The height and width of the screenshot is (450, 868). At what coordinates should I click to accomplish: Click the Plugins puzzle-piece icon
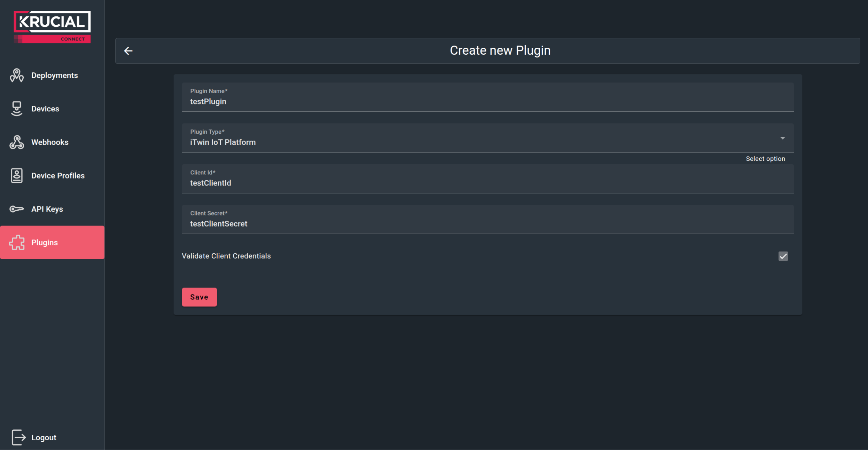pyautogui.click(x=16, y=243)
